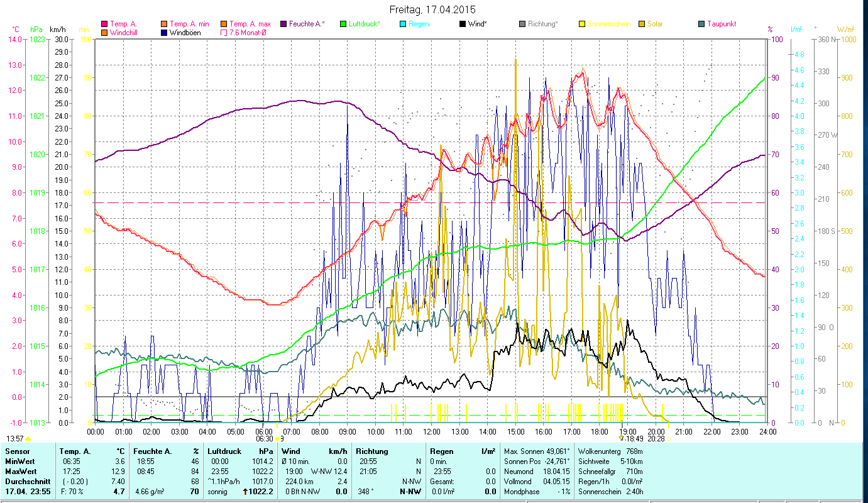Click the 'Temp. A. max' legend label
868x503 pixels.
click(250, 25)
